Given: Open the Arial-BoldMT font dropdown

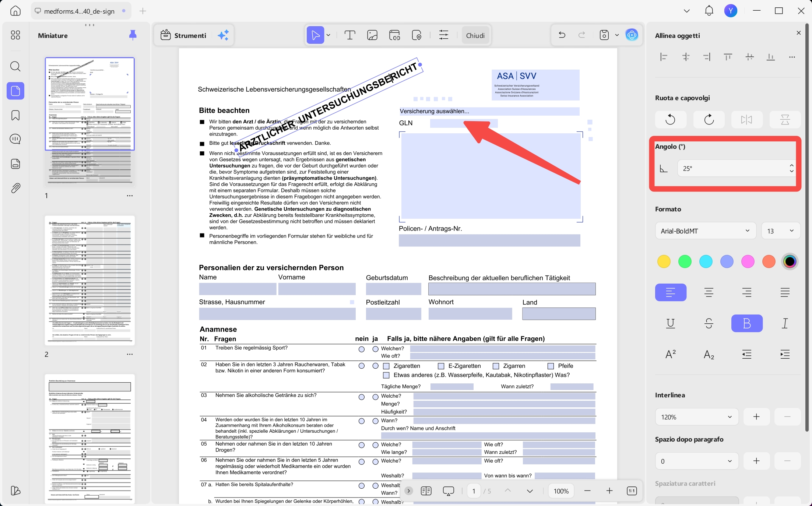Looking at the screenshot, I should 706,231.
